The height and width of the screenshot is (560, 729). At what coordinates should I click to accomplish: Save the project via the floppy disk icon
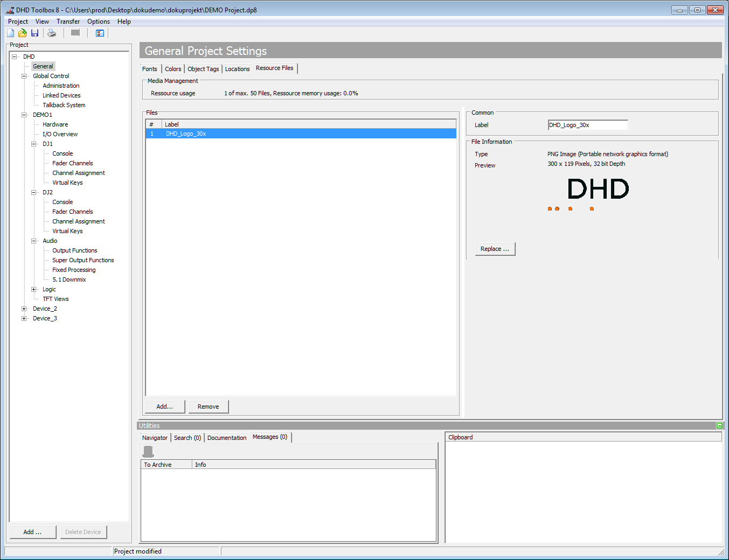click(x=34, y=33)
